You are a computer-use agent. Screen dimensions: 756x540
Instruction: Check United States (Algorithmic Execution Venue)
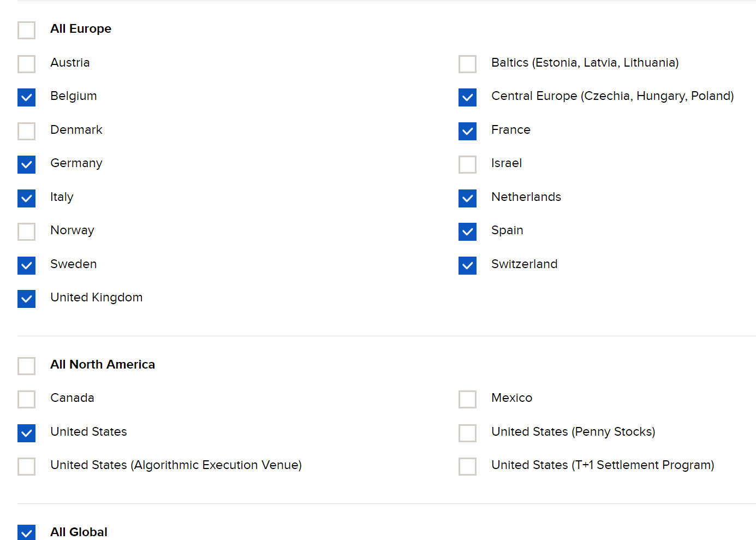[26, 466]
